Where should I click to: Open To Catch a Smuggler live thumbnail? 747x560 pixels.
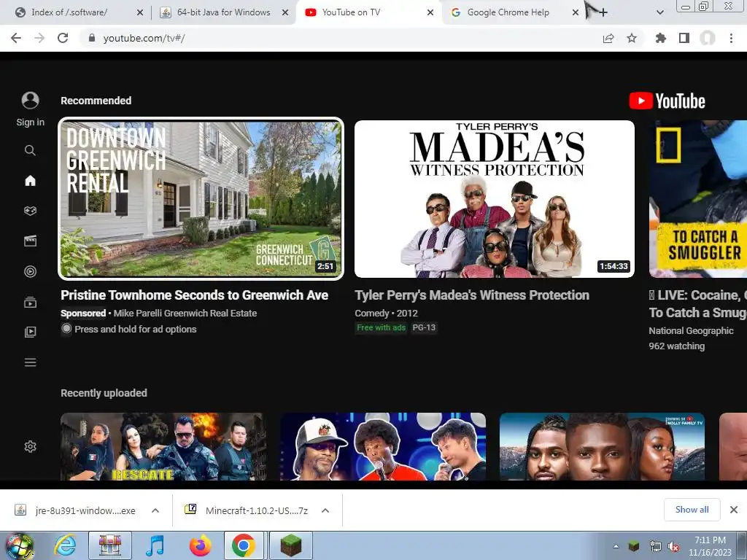[x=698, y=198]
